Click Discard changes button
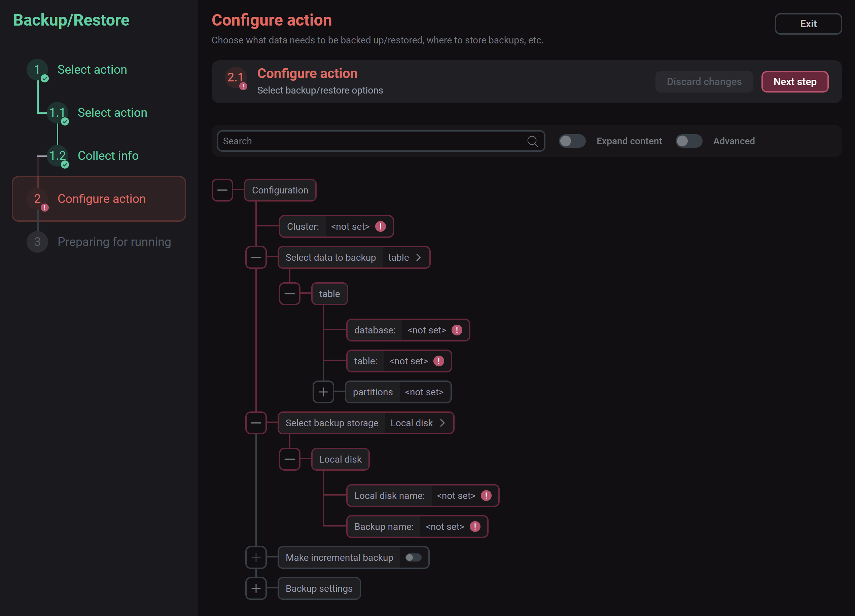Screen dimensions: 855x616 pos(704,82)
